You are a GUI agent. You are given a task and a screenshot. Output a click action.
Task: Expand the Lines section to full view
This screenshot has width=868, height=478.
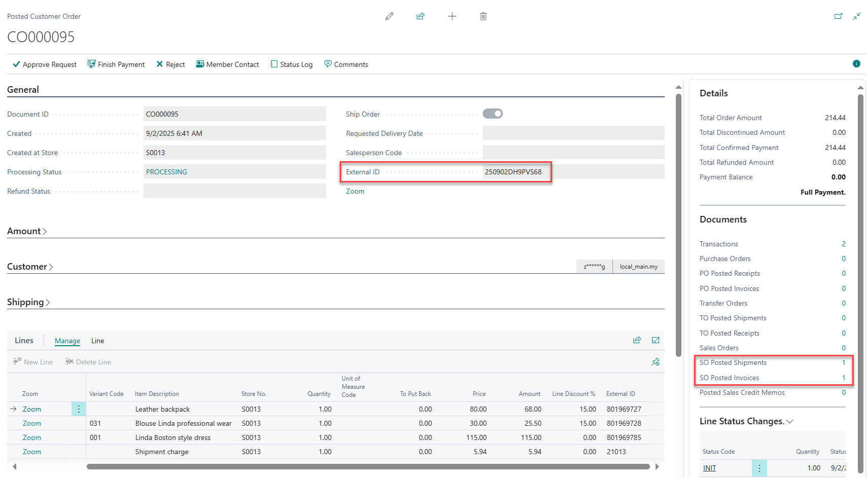[656, 340]
